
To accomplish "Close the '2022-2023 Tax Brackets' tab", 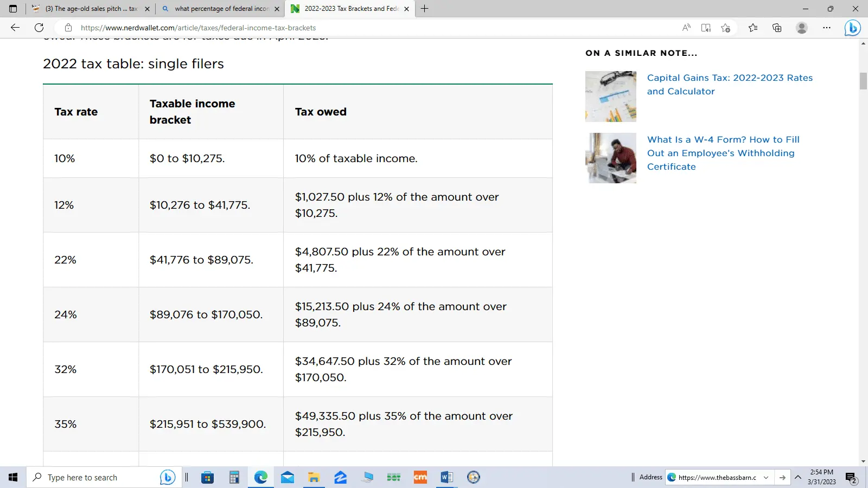I will coord(406,9).
